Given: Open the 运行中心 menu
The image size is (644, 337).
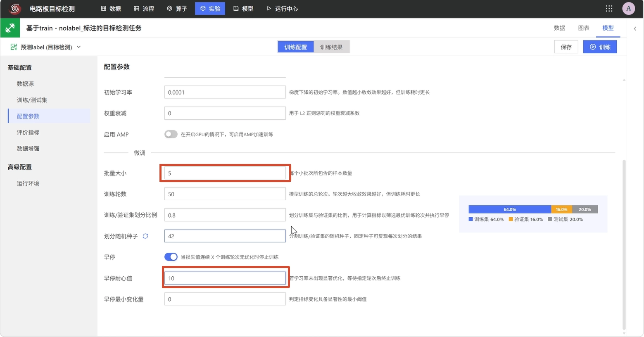Looking at the screenshot, I should pos(282,8).
